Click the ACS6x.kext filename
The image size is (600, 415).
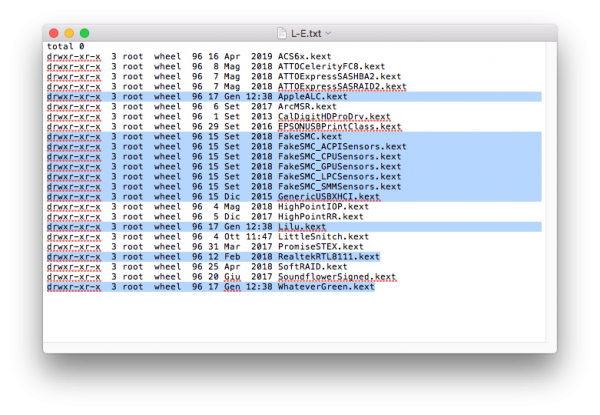tap(304, 57)
